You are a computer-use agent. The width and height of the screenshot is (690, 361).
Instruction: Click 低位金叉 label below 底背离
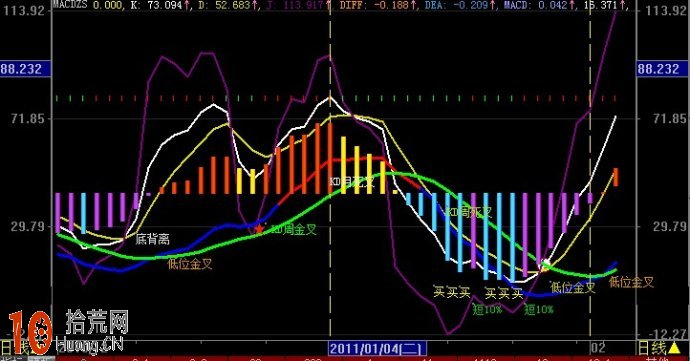click(x=190, y=264)
